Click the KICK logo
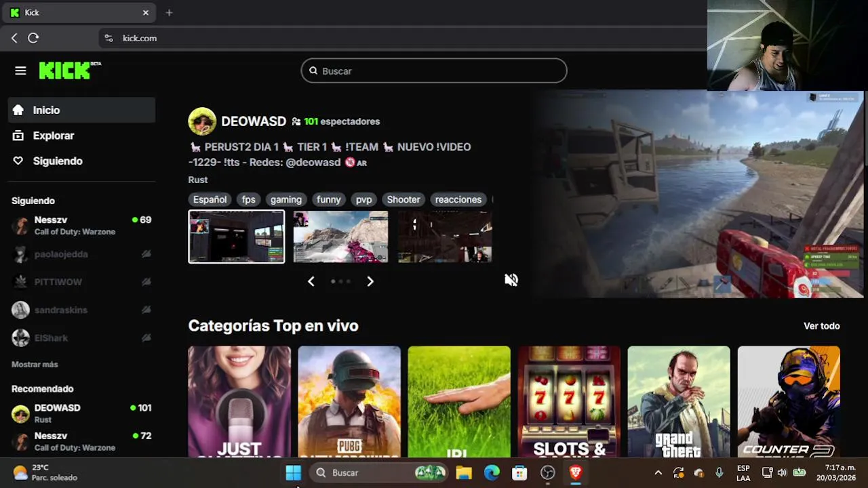Viewport: 868px width, 488px height. 69,70
